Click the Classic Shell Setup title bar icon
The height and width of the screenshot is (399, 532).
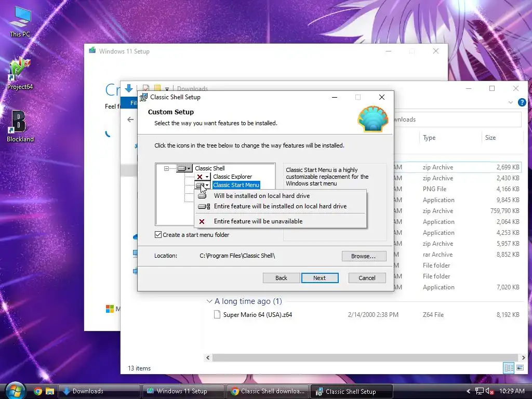coord(143,97)
